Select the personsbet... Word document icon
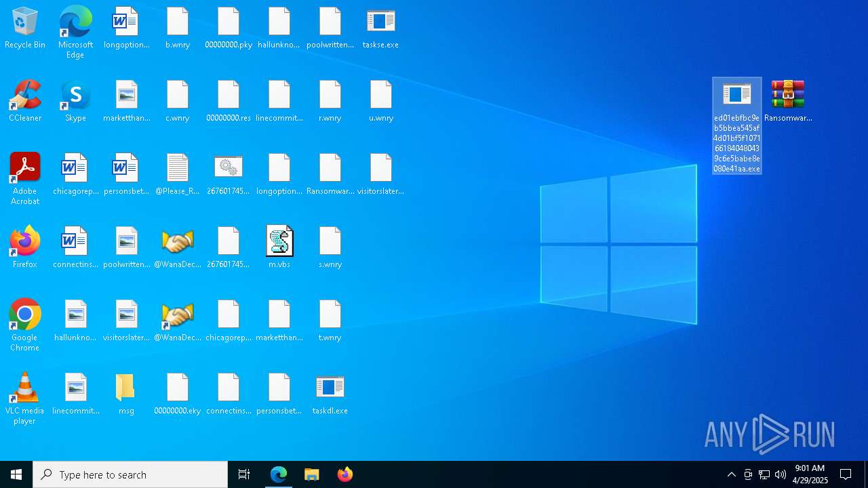The height and width of the screenshot is (488, 868). (126, 175)
